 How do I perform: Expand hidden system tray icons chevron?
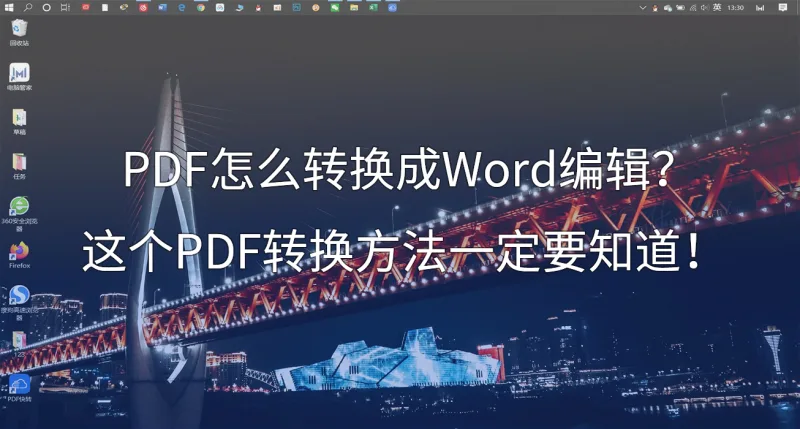tap(643, 8)
